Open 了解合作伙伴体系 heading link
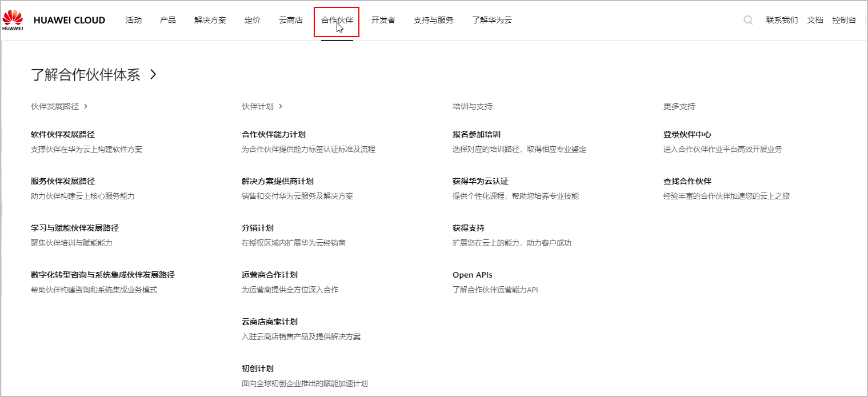Viewport: 868px width, 397px height. pos(86,75)
